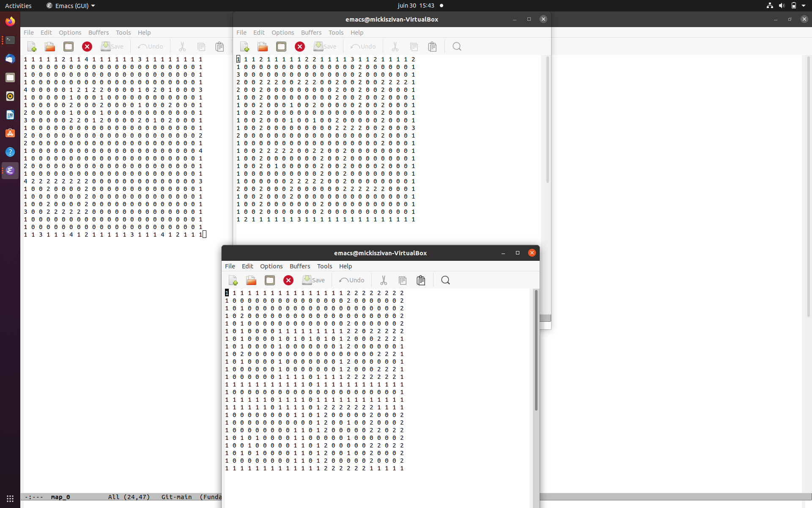
Task: Click Save button in bottom Emacs toolbar
Action: (x=313, y=280)
